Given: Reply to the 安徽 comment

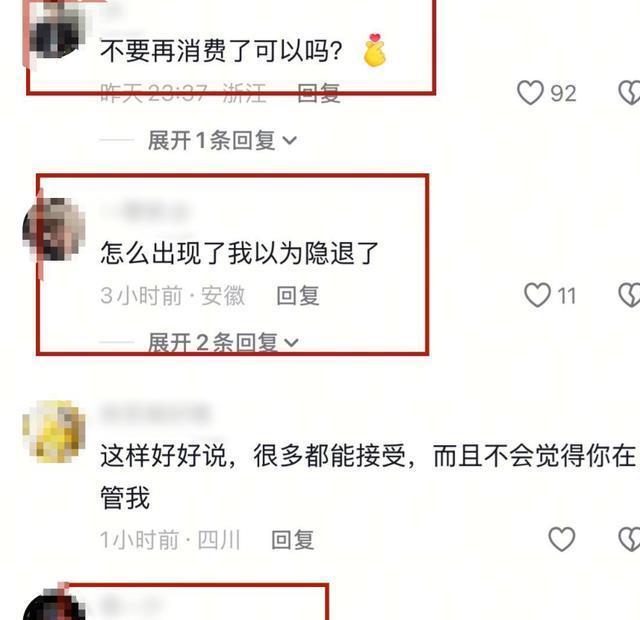Looking at the screenshot, I should 298,296.
